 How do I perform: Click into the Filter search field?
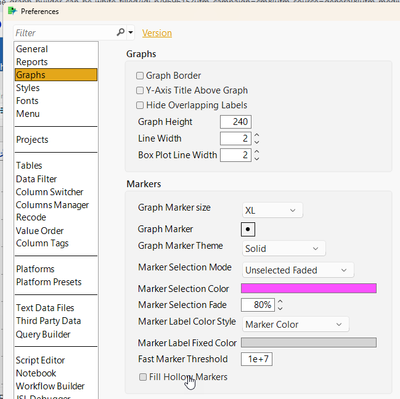[65, 33]
